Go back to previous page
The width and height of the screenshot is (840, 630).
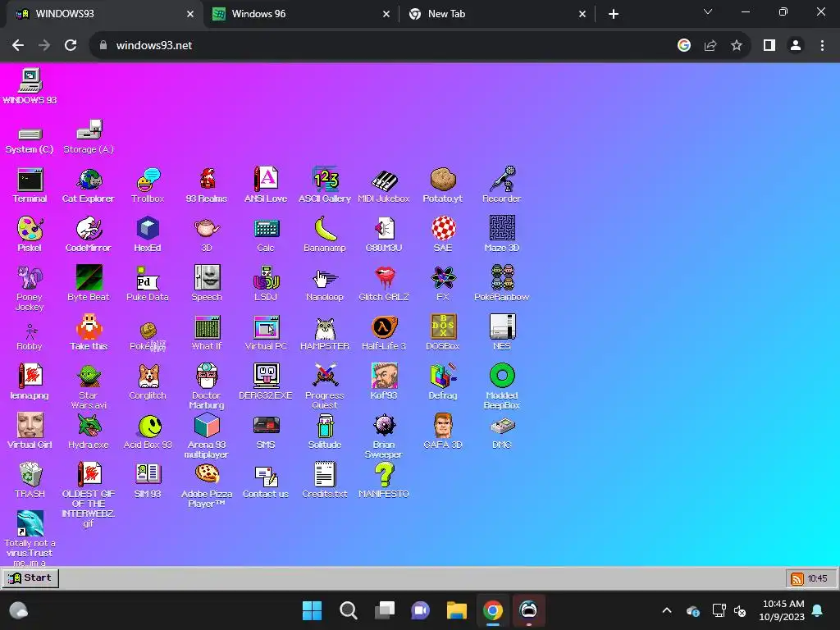tap(18, 46)
